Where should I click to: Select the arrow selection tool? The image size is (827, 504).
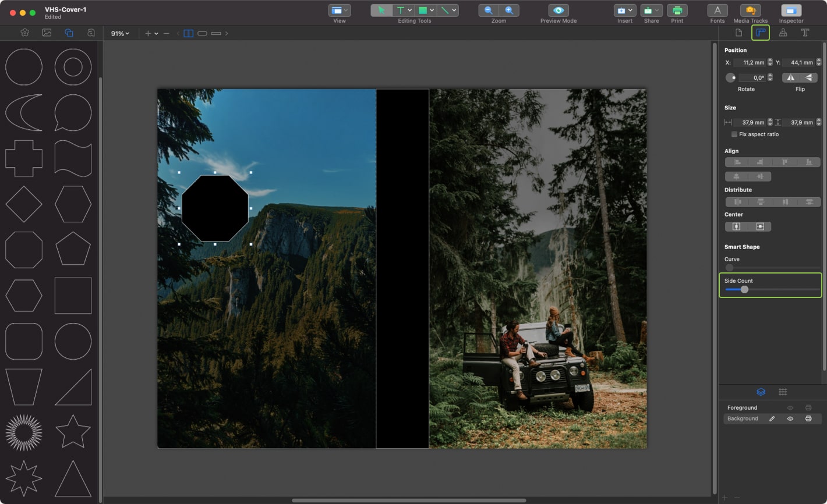[381, 10]
